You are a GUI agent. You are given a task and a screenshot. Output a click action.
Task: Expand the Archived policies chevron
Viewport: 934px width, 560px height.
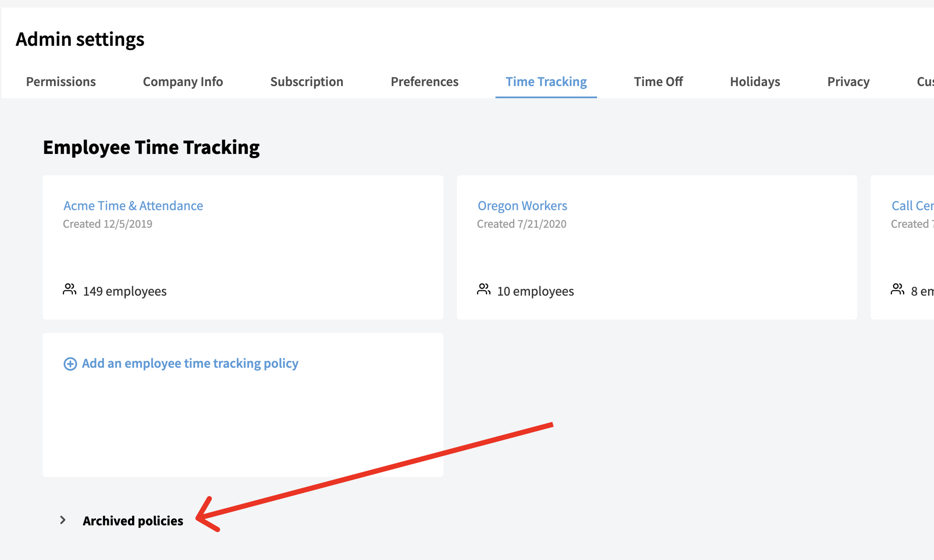tap(63, 520)
